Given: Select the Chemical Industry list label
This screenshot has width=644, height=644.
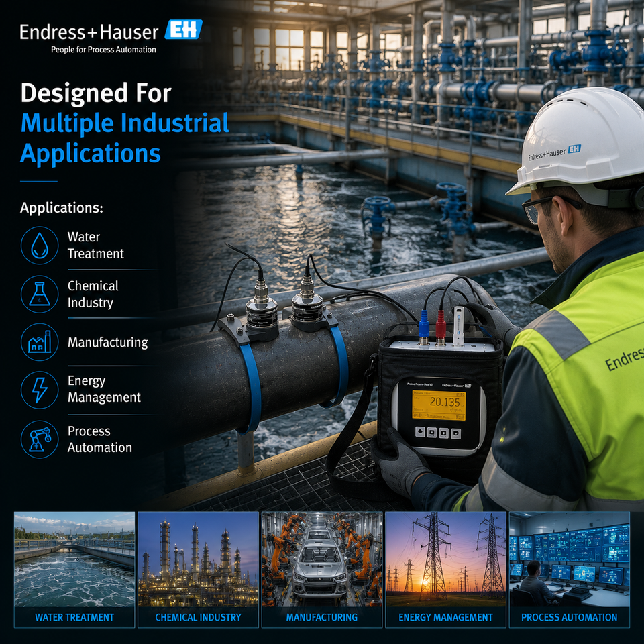Looking at the screenshot, I should pos(93,294).
